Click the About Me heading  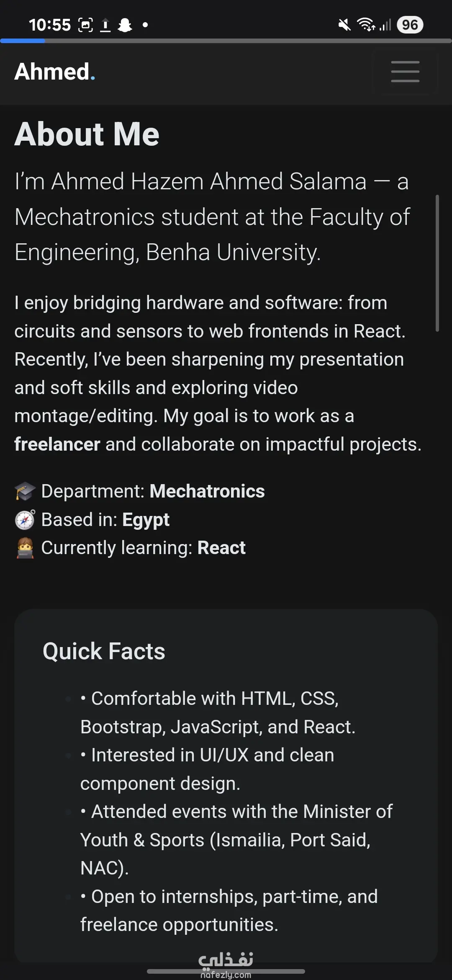pyautogui.click(x=87, y=134)
